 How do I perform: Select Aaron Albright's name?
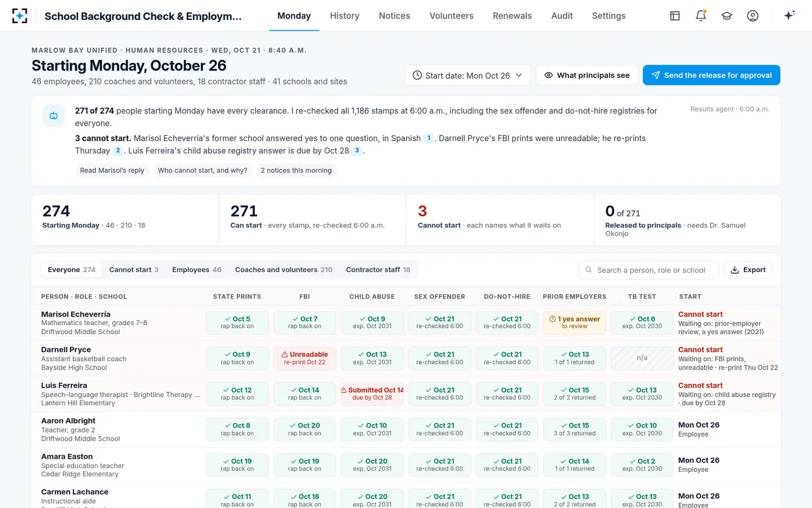(x=68, y=421)
